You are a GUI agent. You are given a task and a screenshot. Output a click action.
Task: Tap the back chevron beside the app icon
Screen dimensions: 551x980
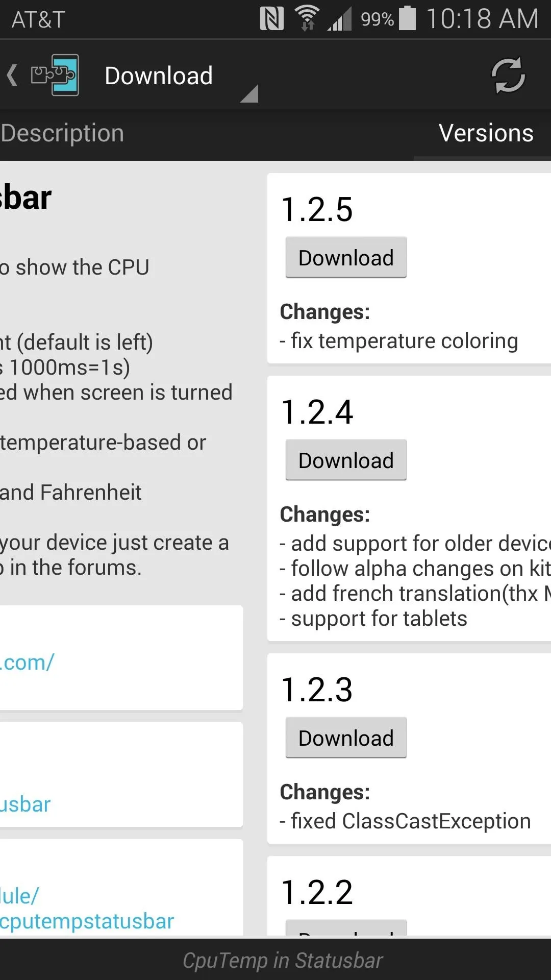point(12,75)
